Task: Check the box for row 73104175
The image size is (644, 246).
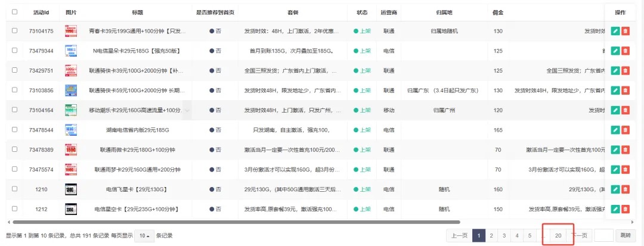Action: [15, 30]
